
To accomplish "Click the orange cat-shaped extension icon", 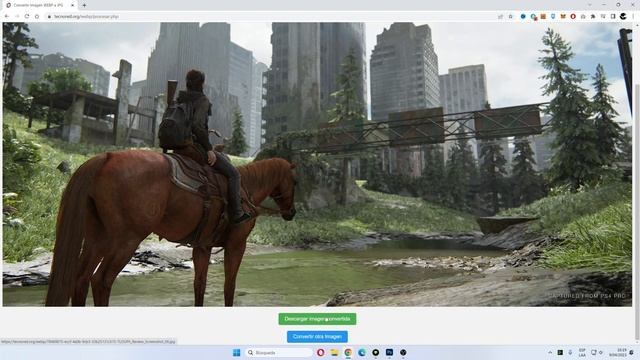I will tap(563, 16).
